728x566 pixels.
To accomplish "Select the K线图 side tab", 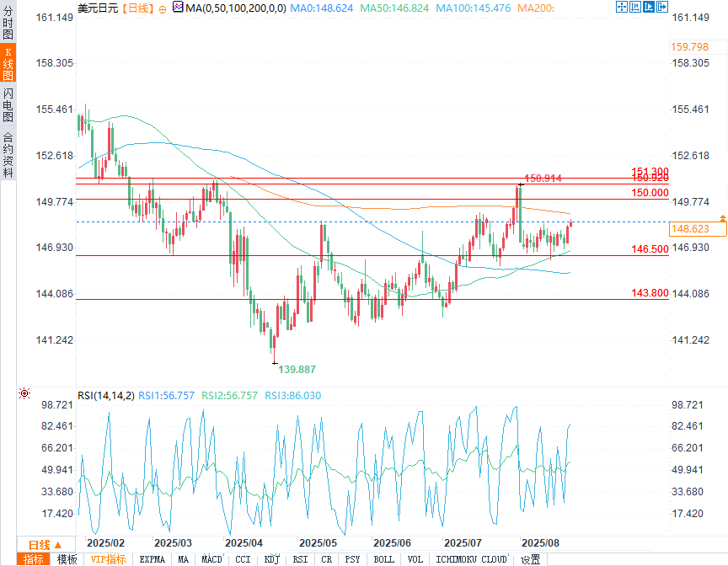I will point(8,63).
